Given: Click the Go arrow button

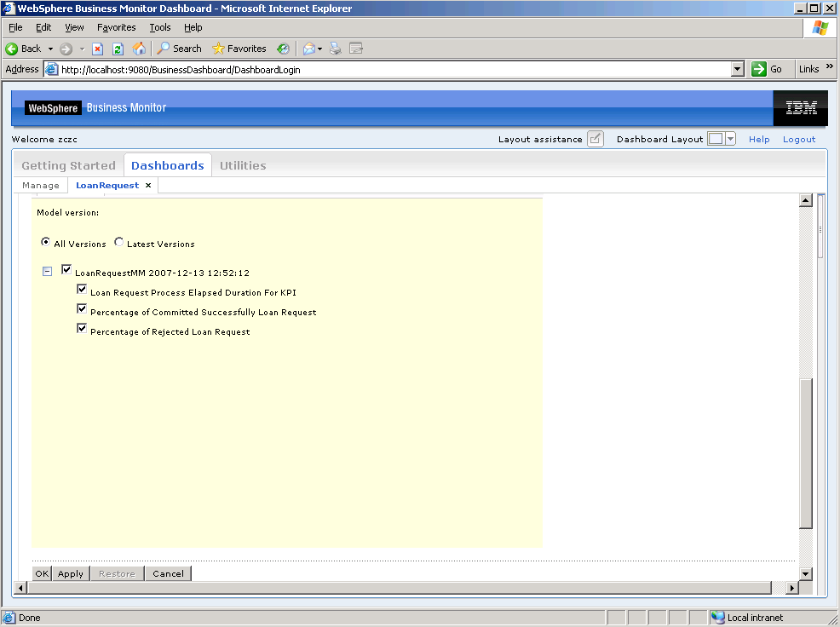Looking at the screenshot, I should tap(758, 69).
